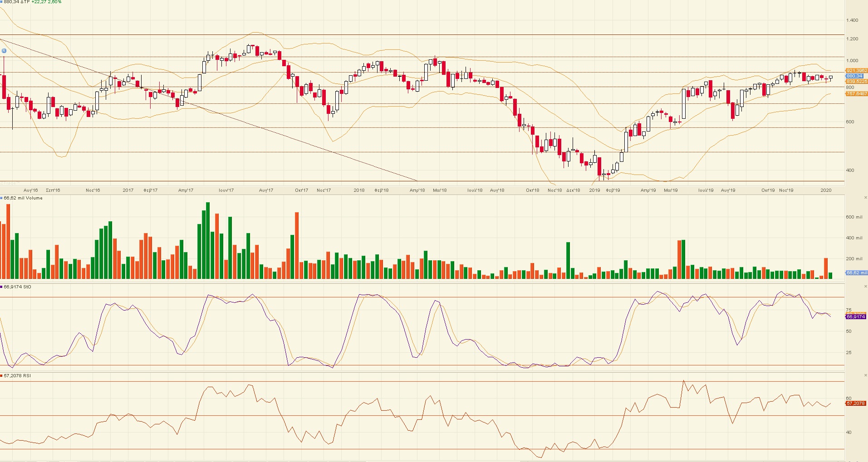The image size is (868, 462).
Task: Click the 1.000 level on price axis
Action: pos(852,61)
